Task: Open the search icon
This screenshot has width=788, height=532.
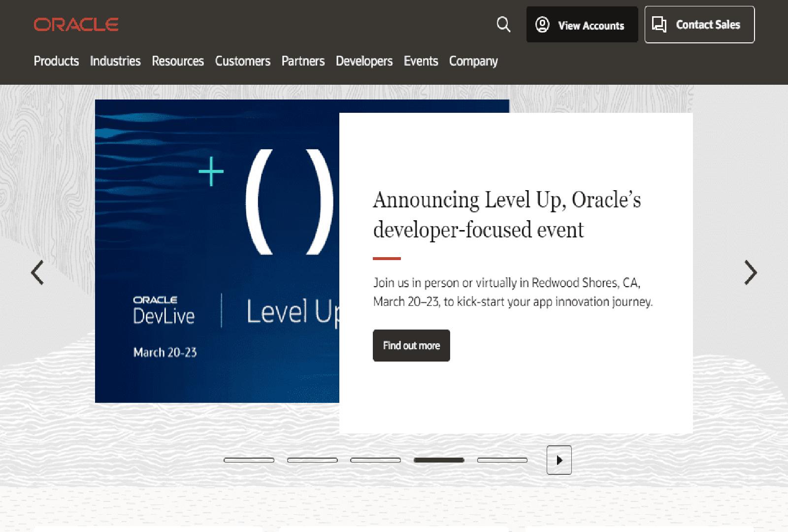Action: [x=503, y=25]
